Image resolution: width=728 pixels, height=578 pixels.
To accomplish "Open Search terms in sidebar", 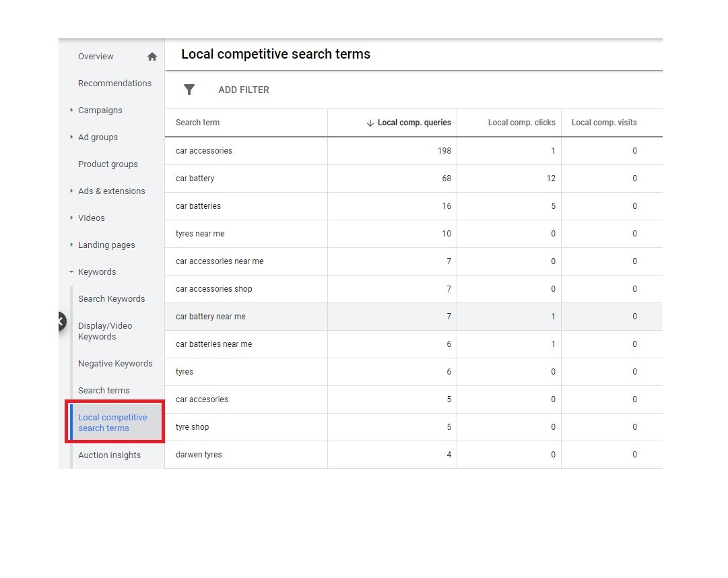I will pyautogui.click(x=104, y=391).
